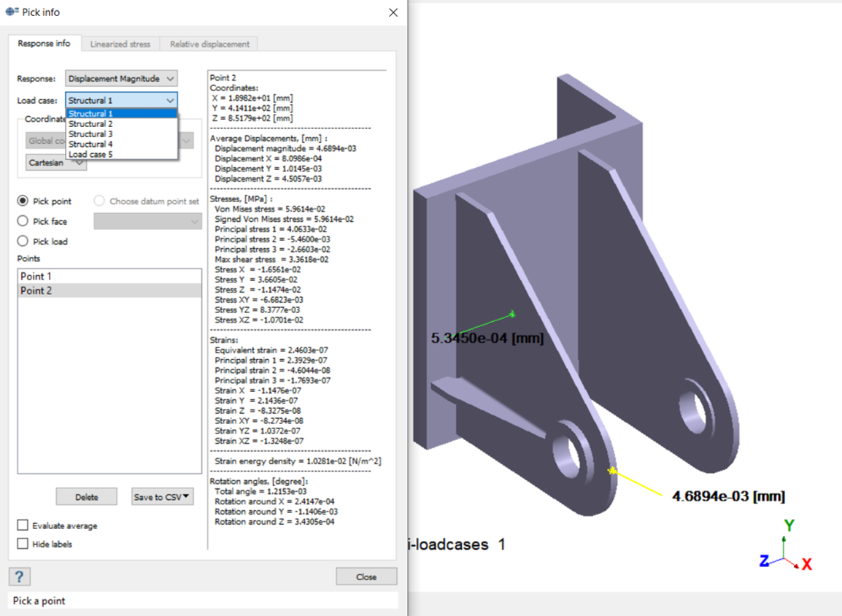Switch to the Linearized stress tab
This screenshot has width=842, height=616.
pos(120,43)
